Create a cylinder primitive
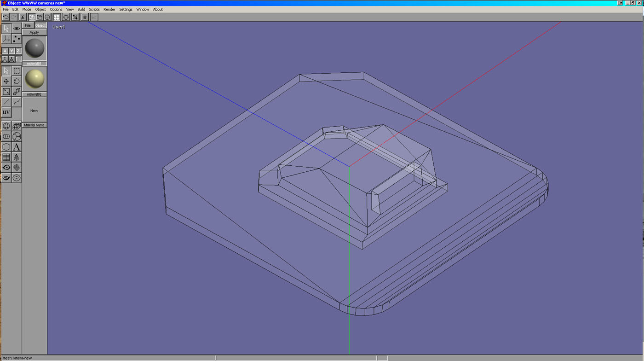Screen dimensions: 644x361 point(6,137)
